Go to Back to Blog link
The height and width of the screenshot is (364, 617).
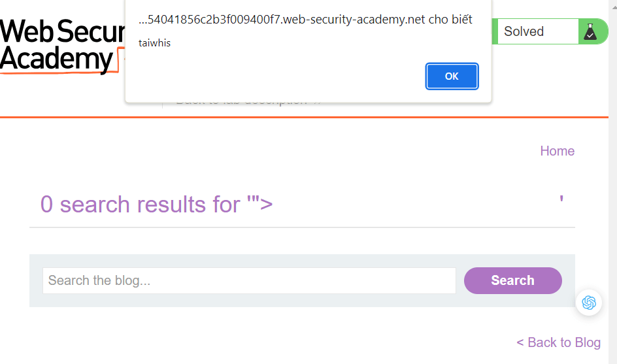[x=558, y=342]
